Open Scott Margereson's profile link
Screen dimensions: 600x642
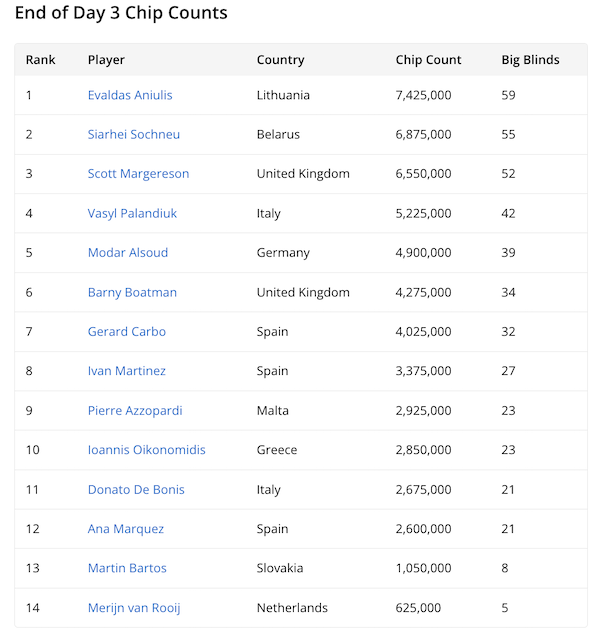[x=138, y=174]
